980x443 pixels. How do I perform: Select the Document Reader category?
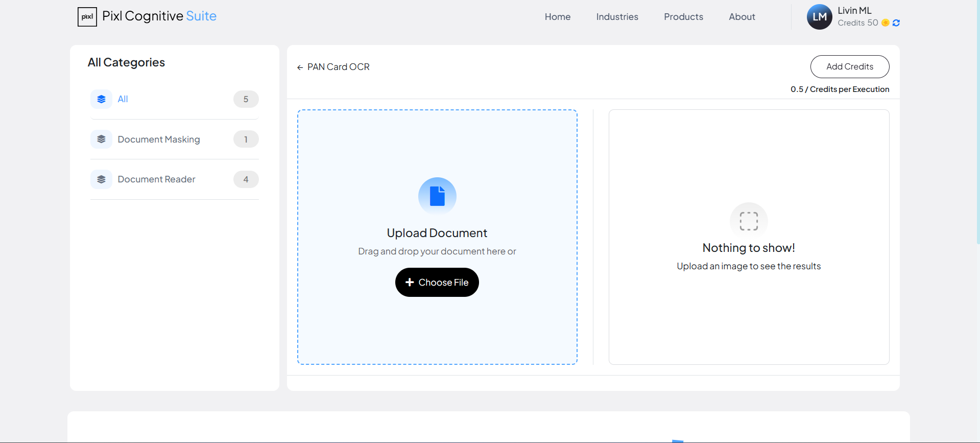156,179
